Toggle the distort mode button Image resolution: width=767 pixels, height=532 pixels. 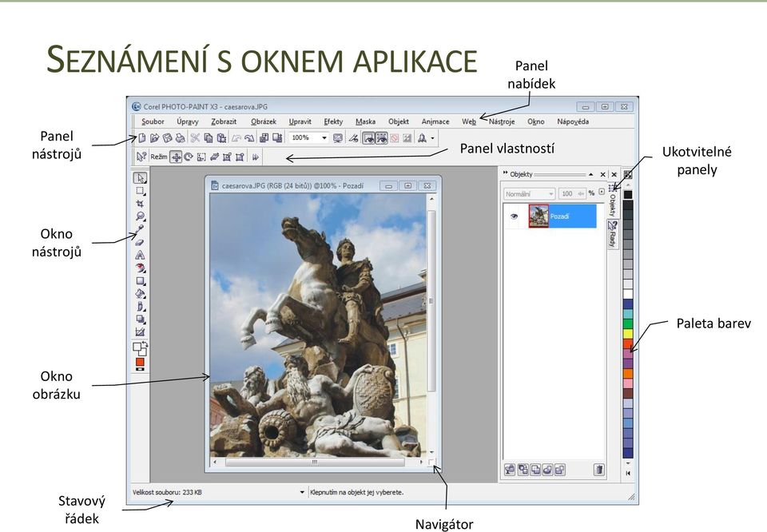click(x=227, y=157)
